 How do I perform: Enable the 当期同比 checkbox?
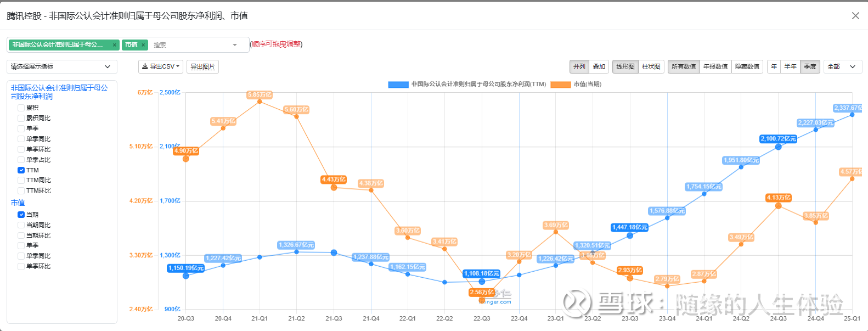pyautogui.click(x=21, y=225)
